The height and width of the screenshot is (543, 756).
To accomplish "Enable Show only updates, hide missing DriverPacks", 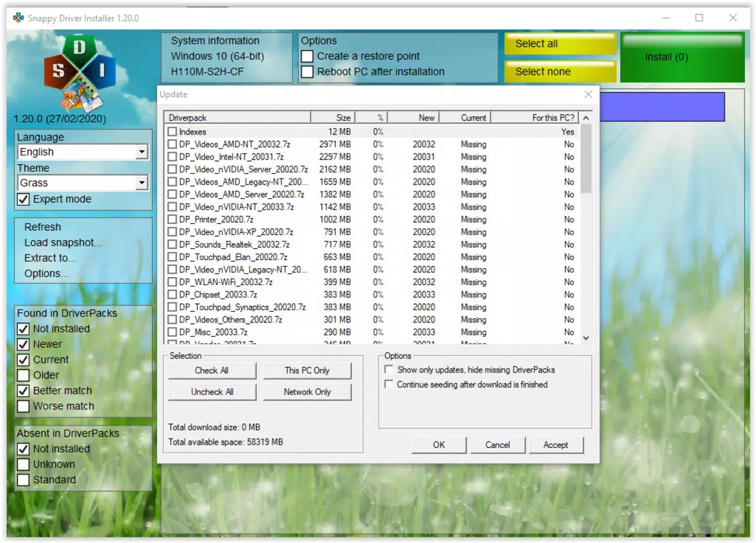I will 389,369.
